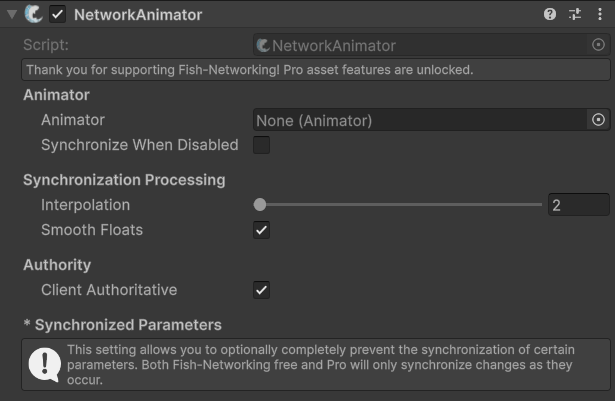Open the three-dot component options menu
The image size is (615, 401).
point(600,15)
